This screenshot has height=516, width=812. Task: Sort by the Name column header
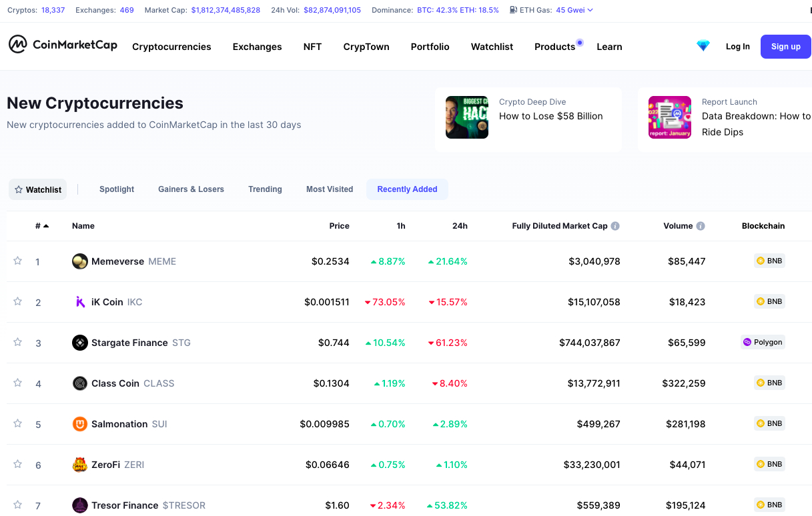(x=83, y=226)
